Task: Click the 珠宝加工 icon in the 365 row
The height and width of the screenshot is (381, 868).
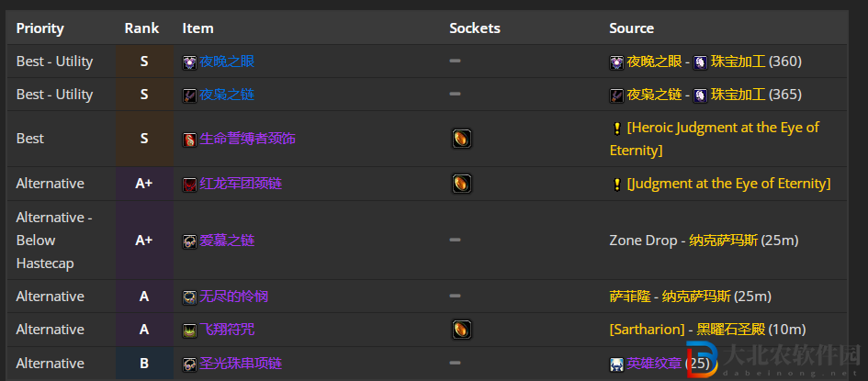Action: coord(700,95)
